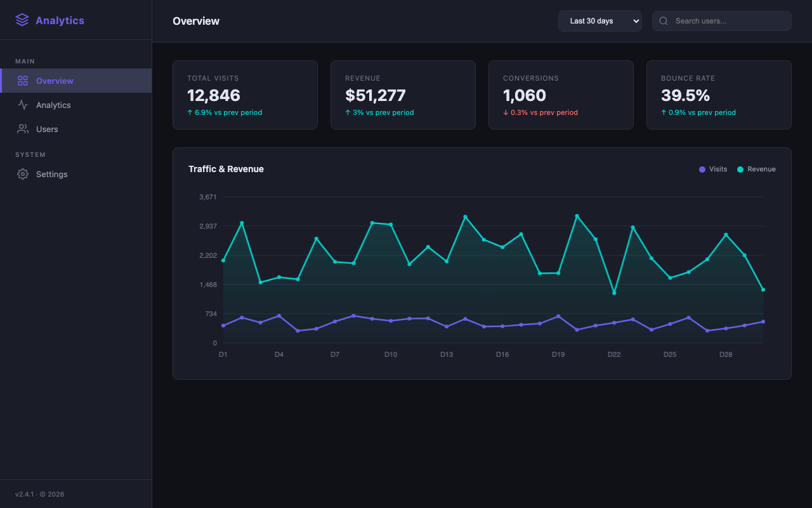The image size is (812, 508).
Task: Click the D4 x-axis label
Action: 279,354
